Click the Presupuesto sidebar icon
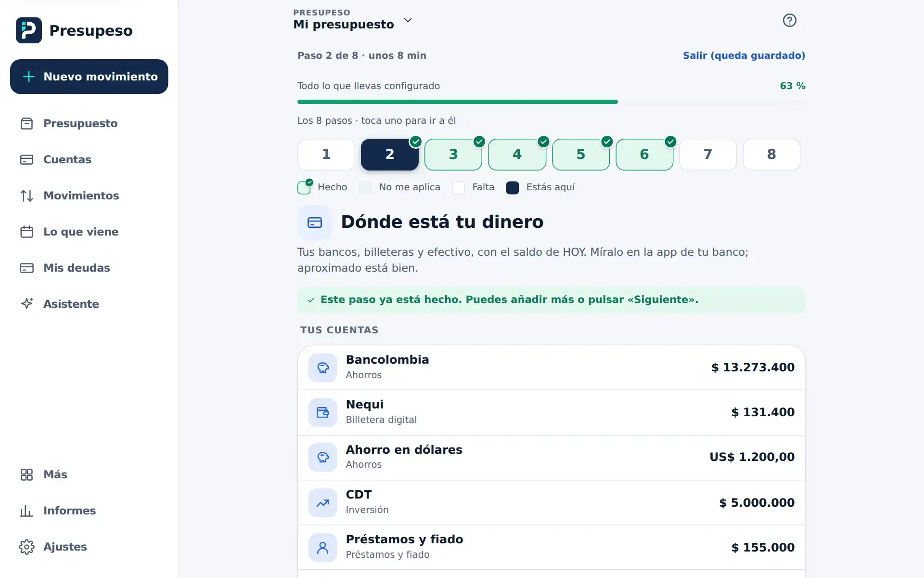The width and height of the screenshot is (924, 578). tap(27, 123)
